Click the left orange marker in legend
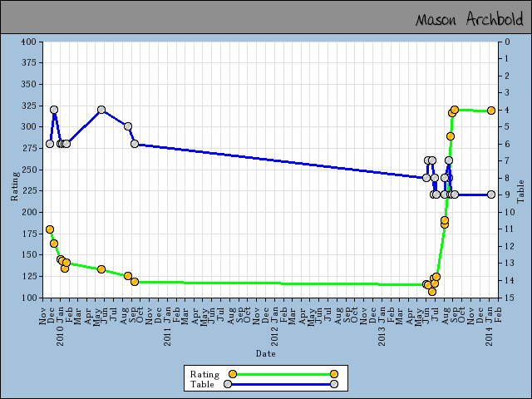The width and height of the screenshot is (532, 399). pos(233,374)
